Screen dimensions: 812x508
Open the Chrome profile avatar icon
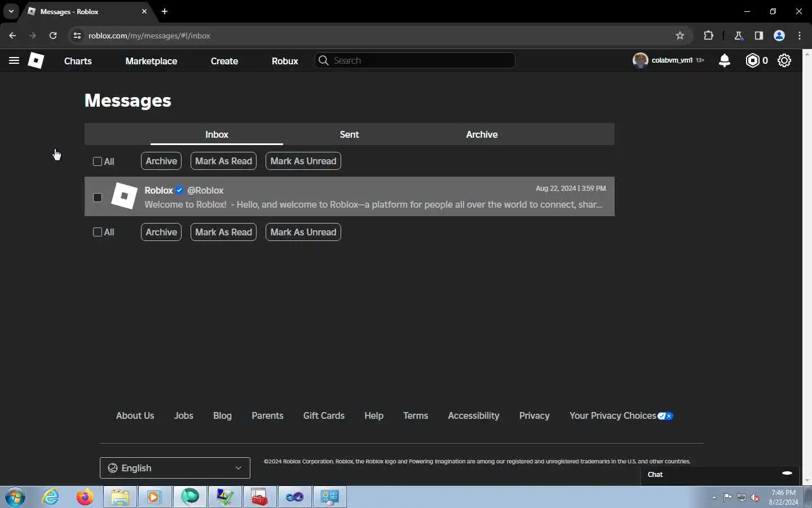pyautogui.click(x=779, y=36)
